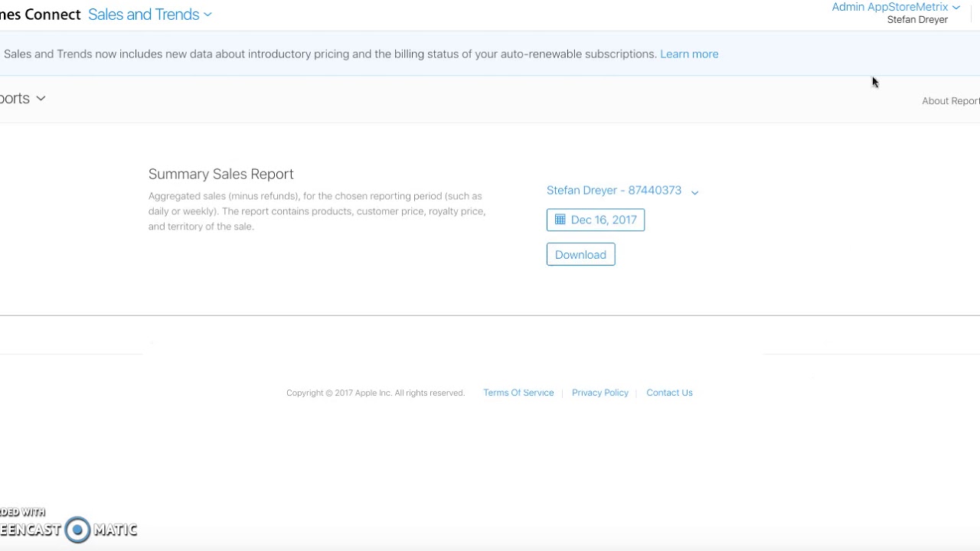
Task: Click the Summary Sales Report heading
Action: click(221, 174)
